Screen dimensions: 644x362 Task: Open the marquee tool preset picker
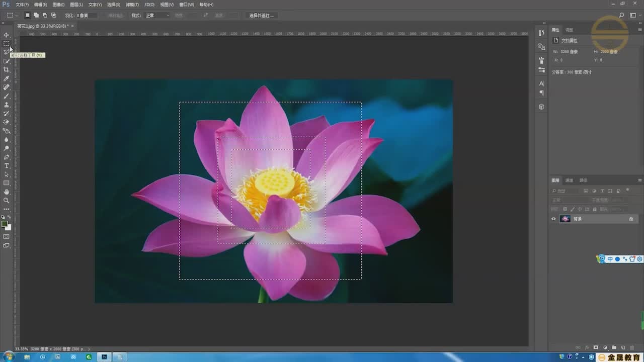pyautogui.click(x=12, y=16)
